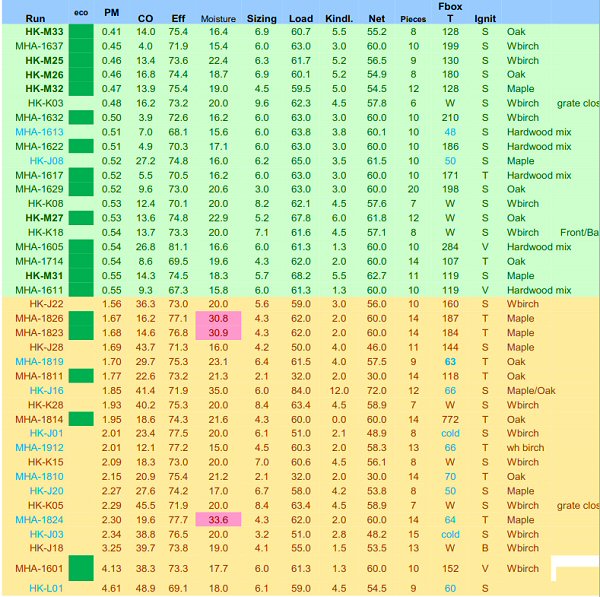
Task: Select wood type wh birch
Action: coord(525,448)
